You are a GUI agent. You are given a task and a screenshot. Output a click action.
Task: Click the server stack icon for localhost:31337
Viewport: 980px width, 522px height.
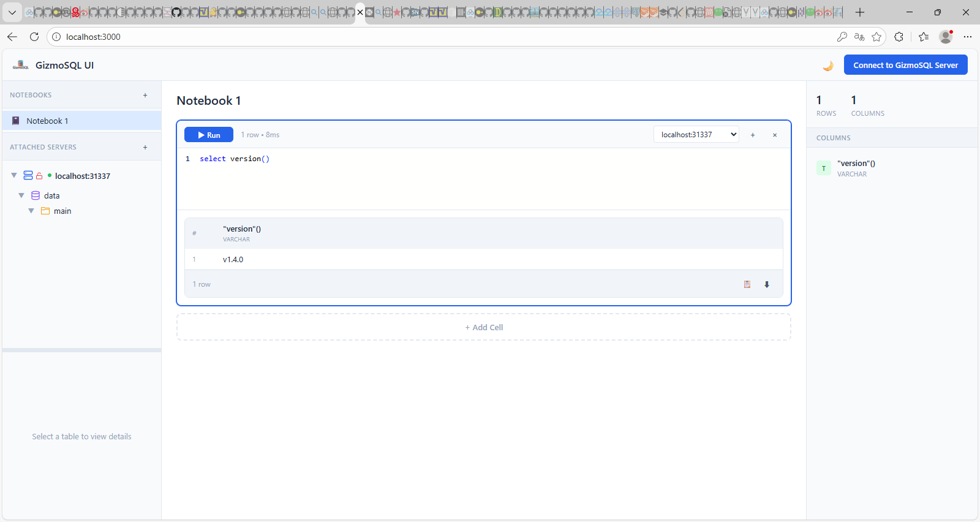tap(28, 175)
